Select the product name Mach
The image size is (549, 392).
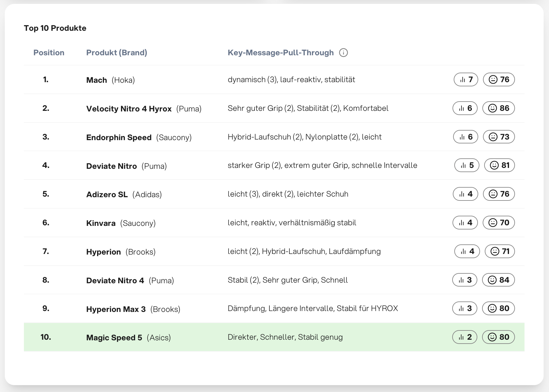pyautogui.click(x=96, y=80)
